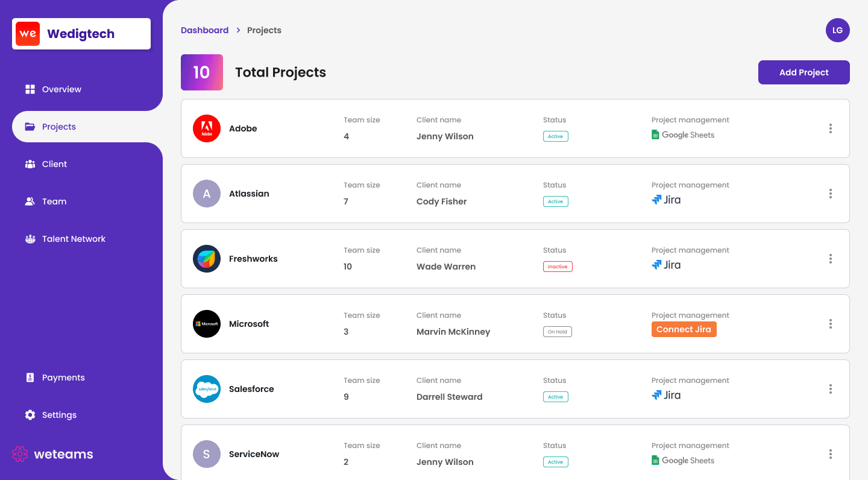Click the Connect Jira button for Microsoft
This screenshot has height=480, width=868.
coord(684,329)
